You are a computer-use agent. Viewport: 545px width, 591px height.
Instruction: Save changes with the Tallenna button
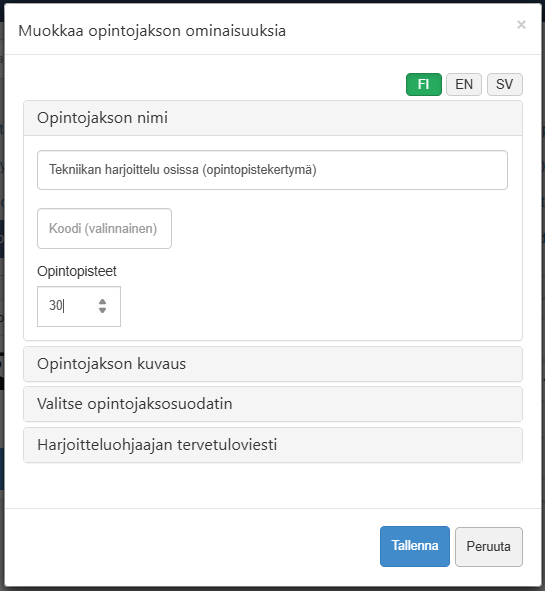[x=415, y=546]
